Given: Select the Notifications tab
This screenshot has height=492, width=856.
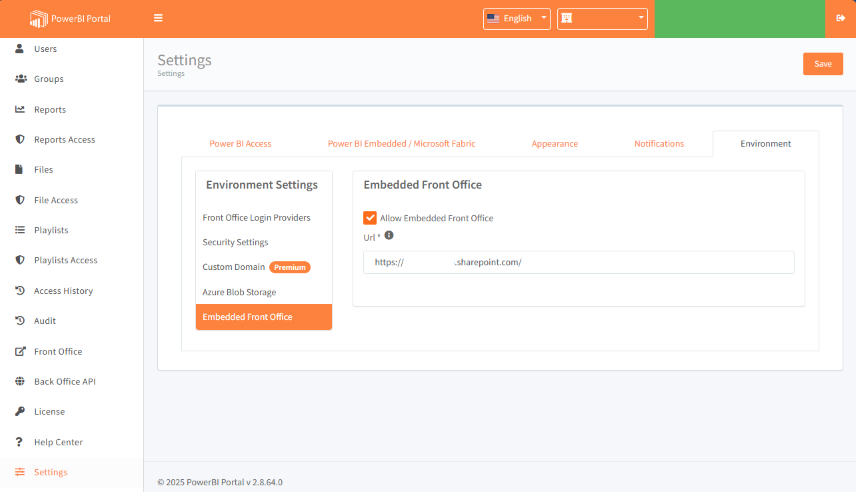Looking at the screenshot, I should tap(659, 144).
